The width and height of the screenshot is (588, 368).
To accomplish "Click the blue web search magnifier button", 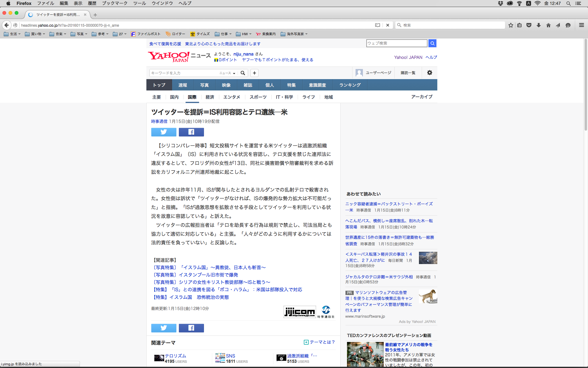I will [432, 43].
